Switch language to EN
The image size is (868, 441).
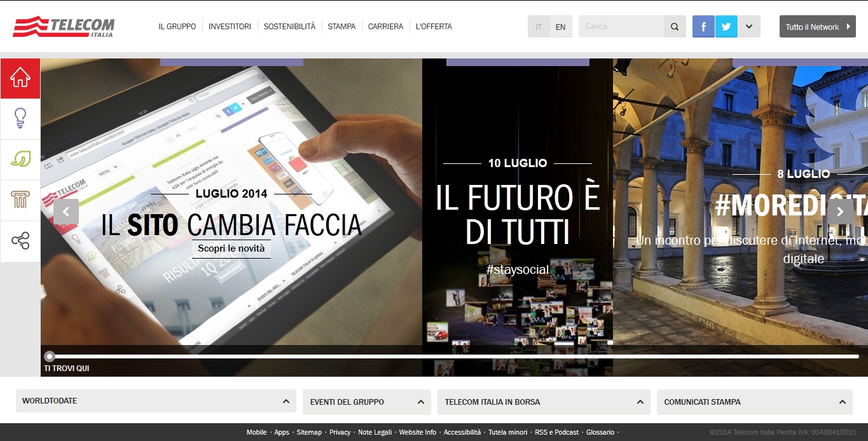(x=560, y=27)
